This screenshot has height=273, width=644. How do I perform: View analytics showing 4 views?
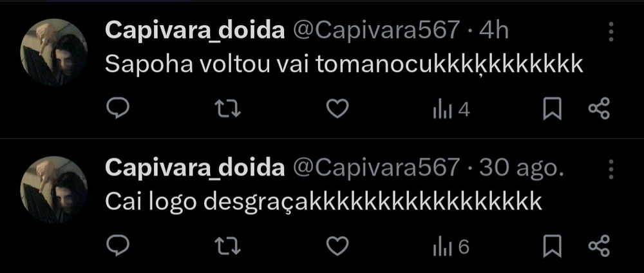click(451, 109)
